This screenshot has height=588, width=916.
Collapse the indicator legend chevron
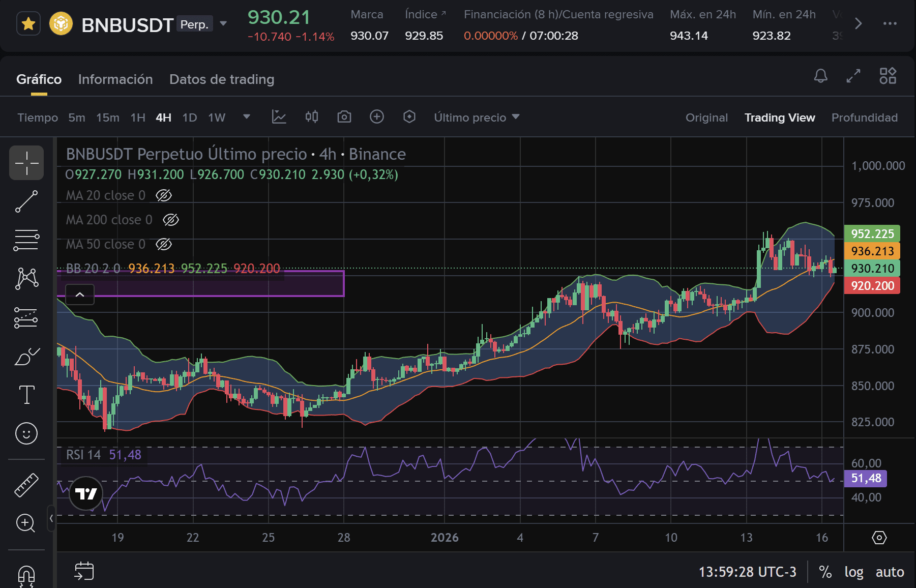point(80,295)
